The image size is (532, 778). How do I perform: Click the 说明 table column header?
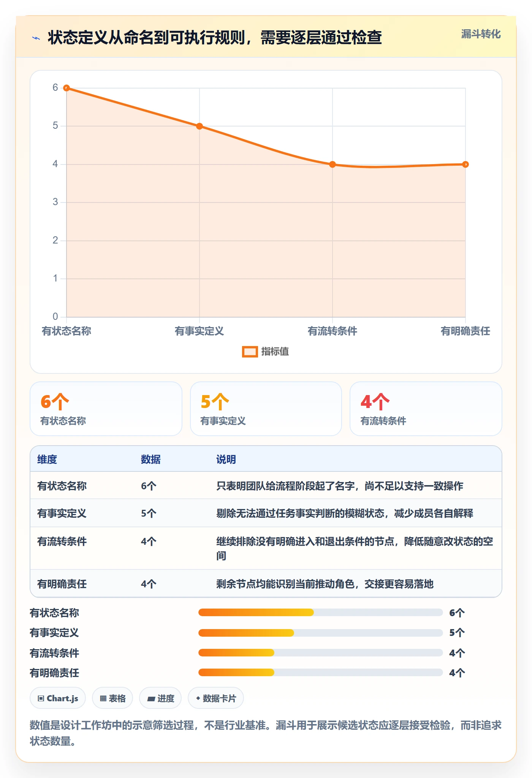226,460
